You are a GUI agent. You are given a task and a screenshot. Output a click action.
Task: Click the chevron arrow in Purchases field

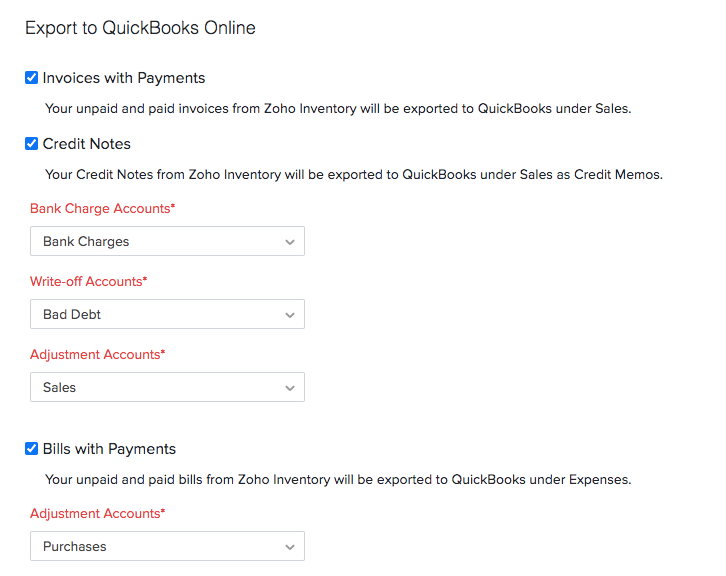tap(290, 547)
